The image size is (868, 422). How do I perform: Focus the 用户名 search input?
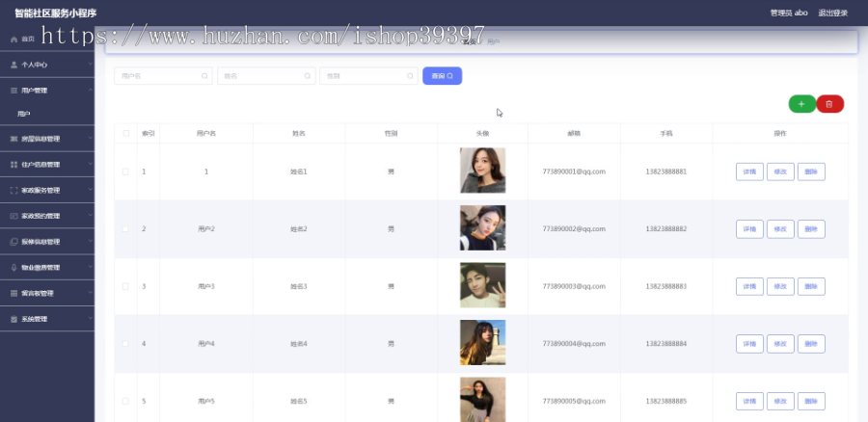163,76
